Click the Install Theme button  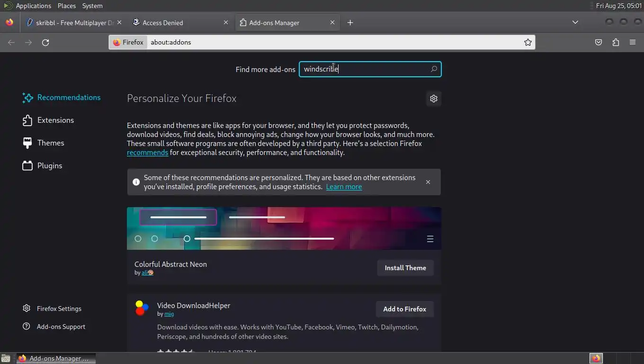pyautogui.click(x=405, y=268)
